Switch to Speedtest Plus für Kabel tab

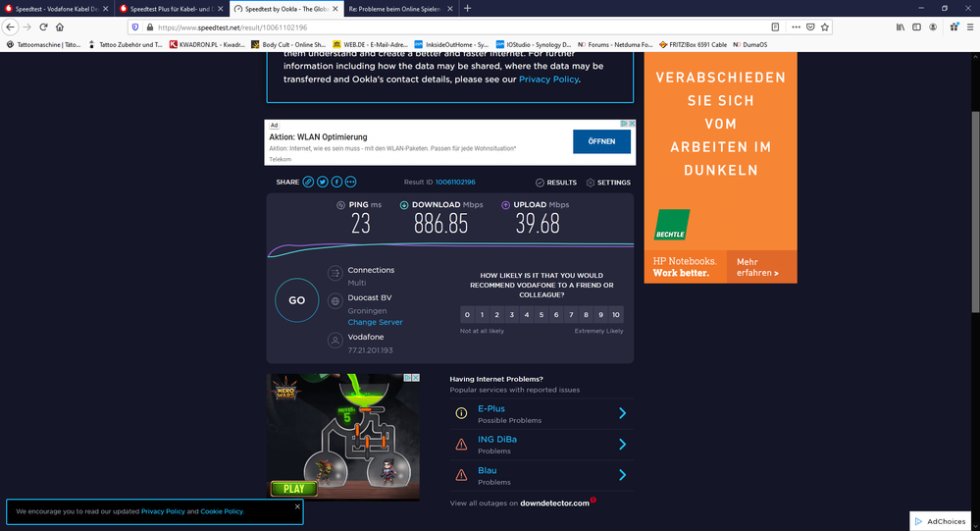pos(172,9)
